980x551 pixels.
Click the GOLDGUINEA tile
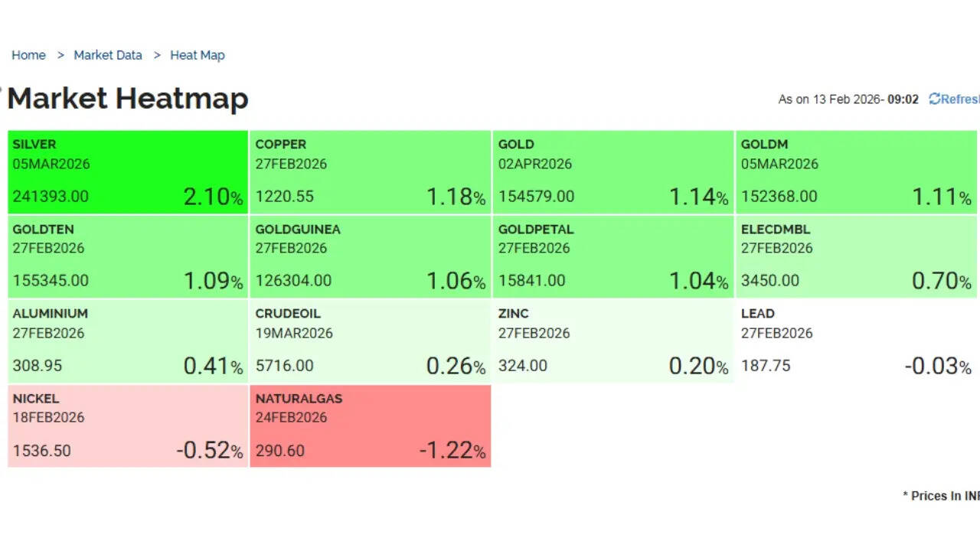pyautogui.click(x=371, y=256)
